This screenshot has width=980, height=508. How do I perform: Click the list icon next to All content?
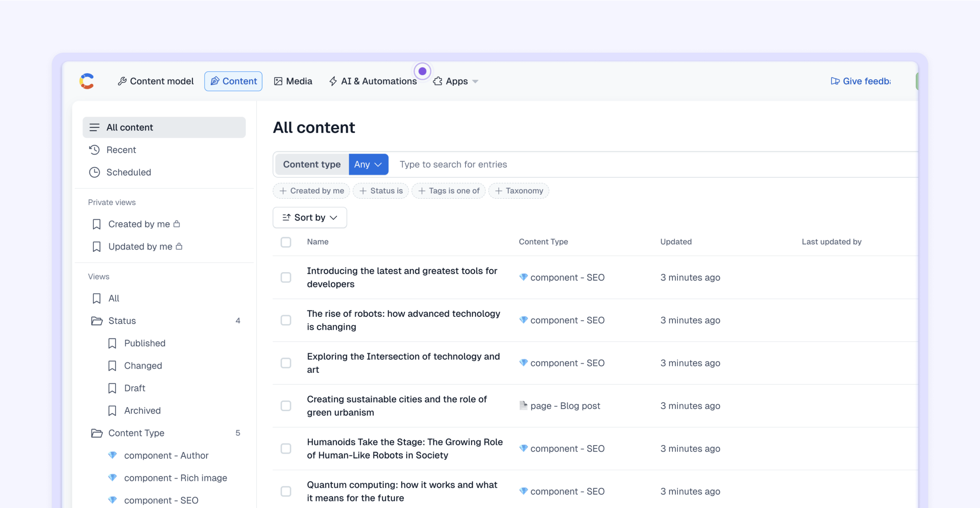pyautogui.click(x=94, y=128)
